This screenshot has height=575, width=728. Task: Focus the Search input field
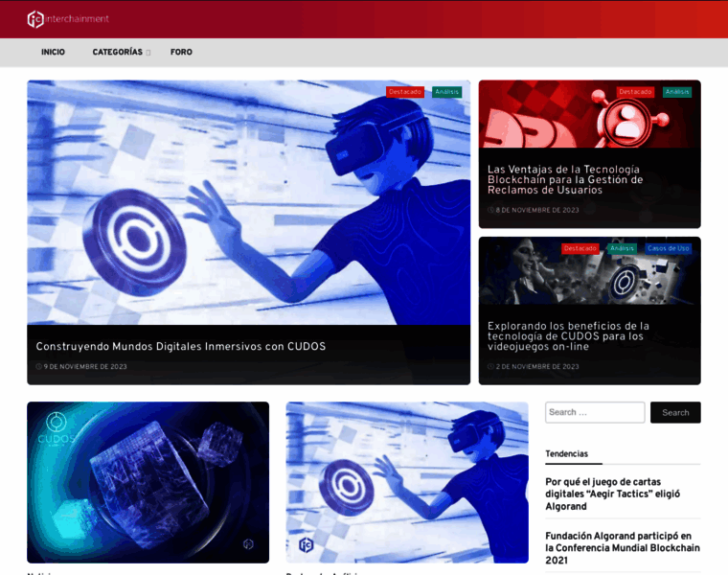[x=595, y=412]
